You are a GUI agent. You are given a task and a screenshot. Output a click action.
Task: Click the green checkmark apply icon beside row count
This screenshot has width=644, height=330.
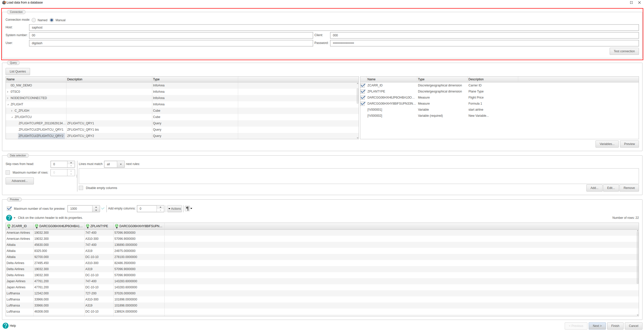click(x=103, y=208)
